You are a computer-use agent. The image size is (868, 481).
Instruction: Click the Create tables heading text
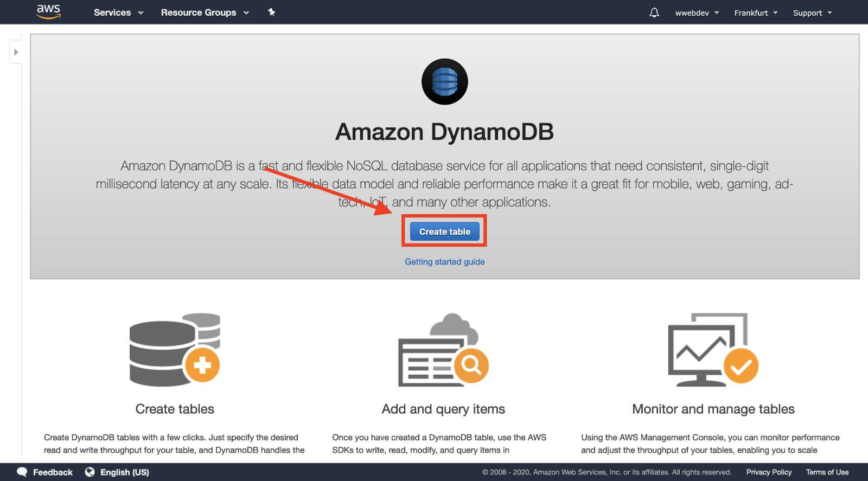tap(175, 409)
